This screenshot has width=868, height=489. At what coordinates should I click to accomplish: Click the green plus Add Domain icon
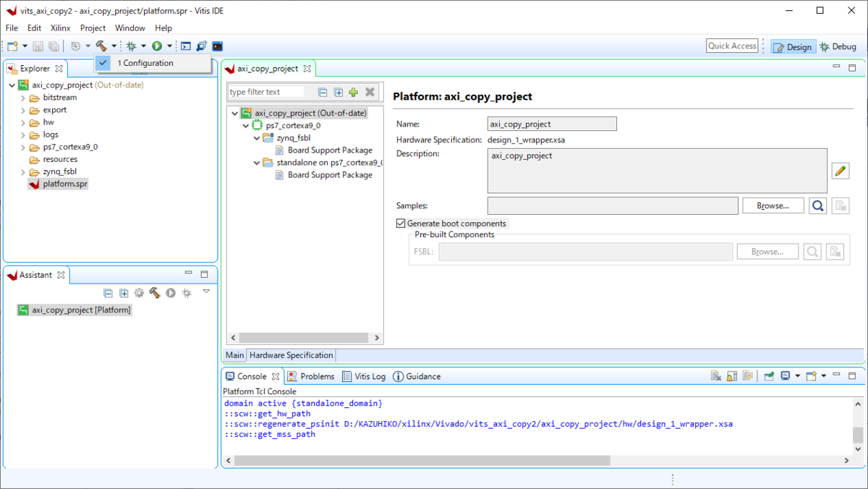(x=354, y=92)
